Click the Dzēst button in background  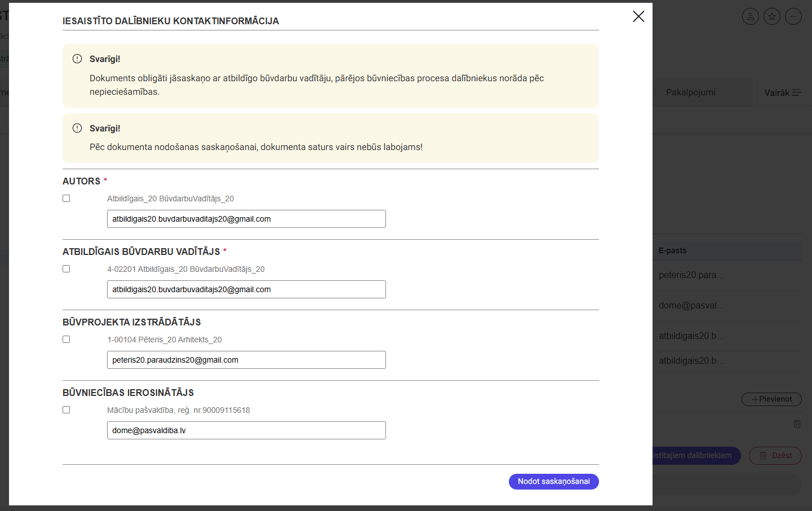click(775, 456)
